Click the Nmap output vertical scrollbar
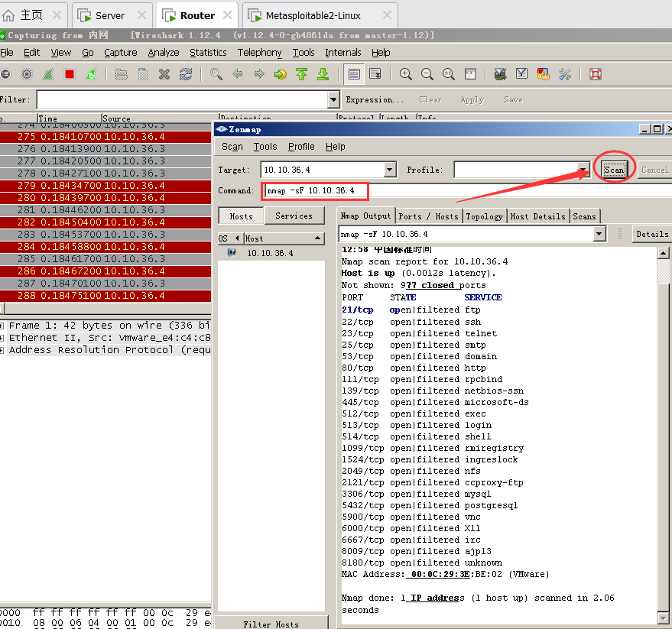Viewport: 672px width, 629px height. [663, 436]
